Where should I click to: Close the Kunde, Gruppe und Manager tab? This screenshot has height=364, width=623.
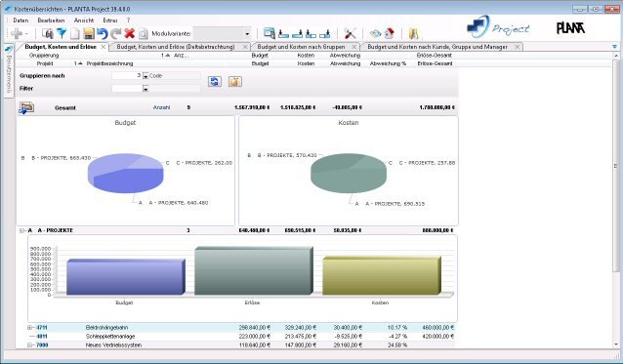pyautogui.click(x=518, y=47)
